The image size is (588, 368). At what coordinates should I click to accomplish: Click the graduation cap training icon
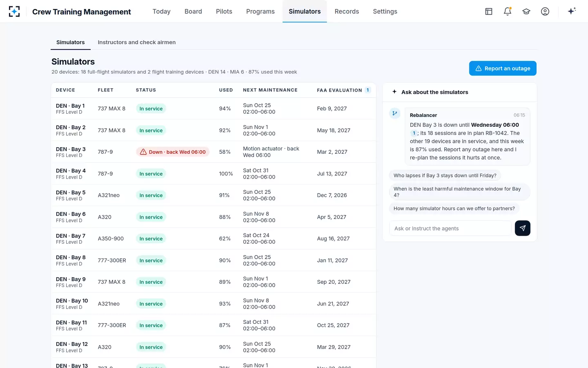pyautogui.click(x=526, y=11)
